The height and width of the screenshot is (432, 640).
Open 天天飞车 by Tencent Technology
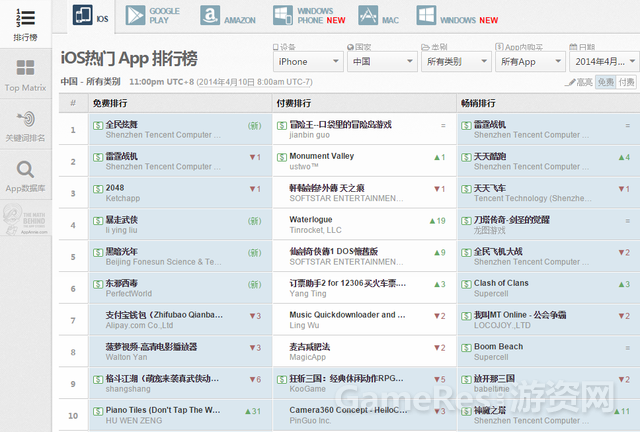(490, 188)
